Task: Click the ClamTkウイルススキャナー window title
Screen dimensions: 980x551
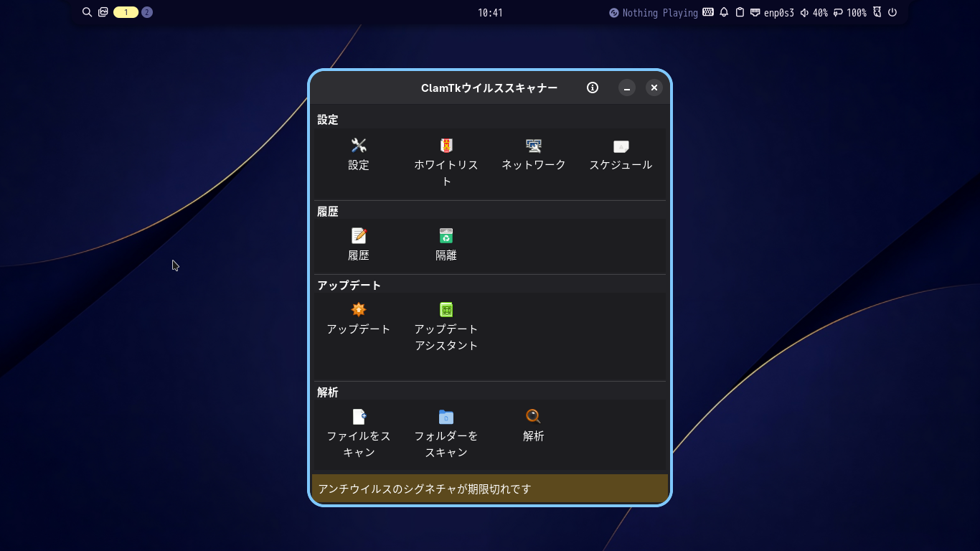Action: point(489,88)
